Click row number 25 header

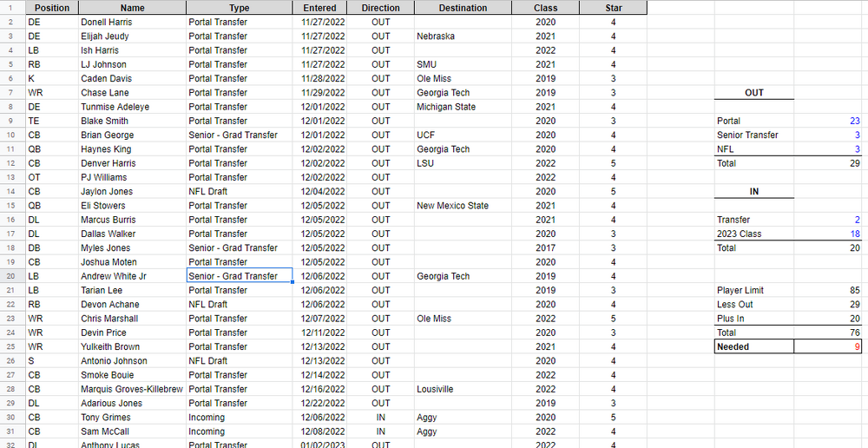12,346
